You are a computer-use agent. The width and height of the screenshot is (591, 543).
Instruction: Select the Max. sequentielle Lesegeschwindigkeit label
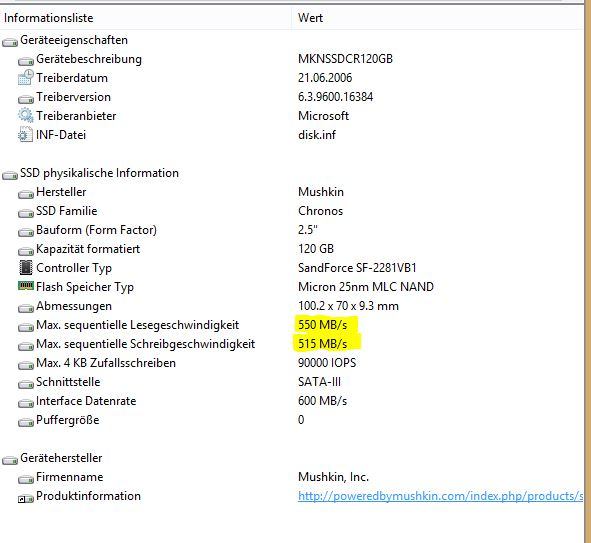pyautogui.click(x=138, y=325)
